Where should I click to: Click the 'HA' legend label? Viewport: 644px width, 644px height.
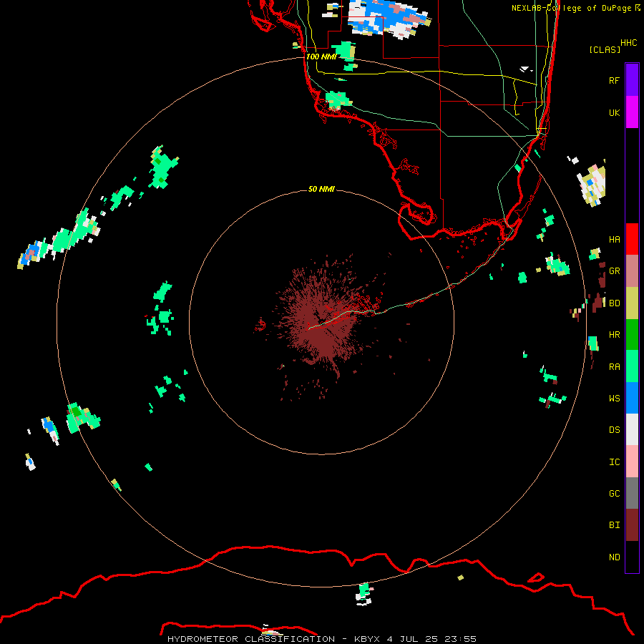pos(614,239)
